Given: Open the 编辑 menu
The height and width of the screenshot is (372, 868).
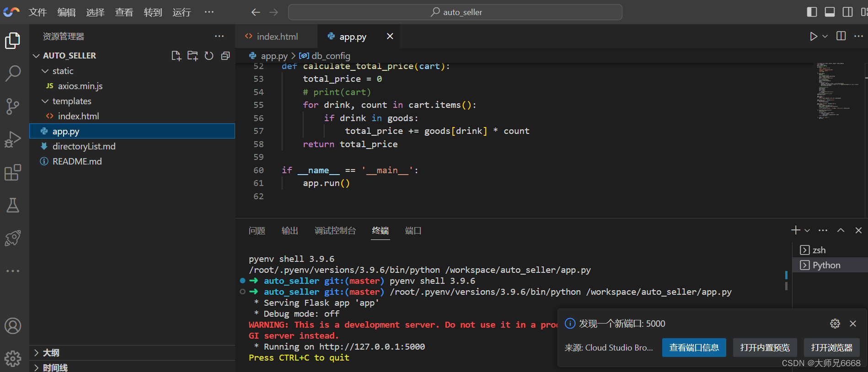Looking at the screenshot, I should (66, 12).
